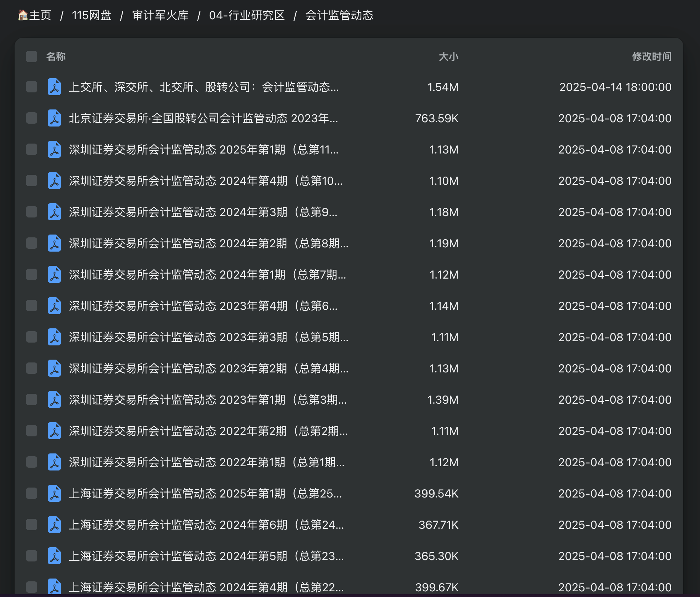The width and height of the screenshot is (700, 597).
Task: Select checkbox for 深圳 2024年第4期
Action: pyautogui.click(x=32, y=181)
